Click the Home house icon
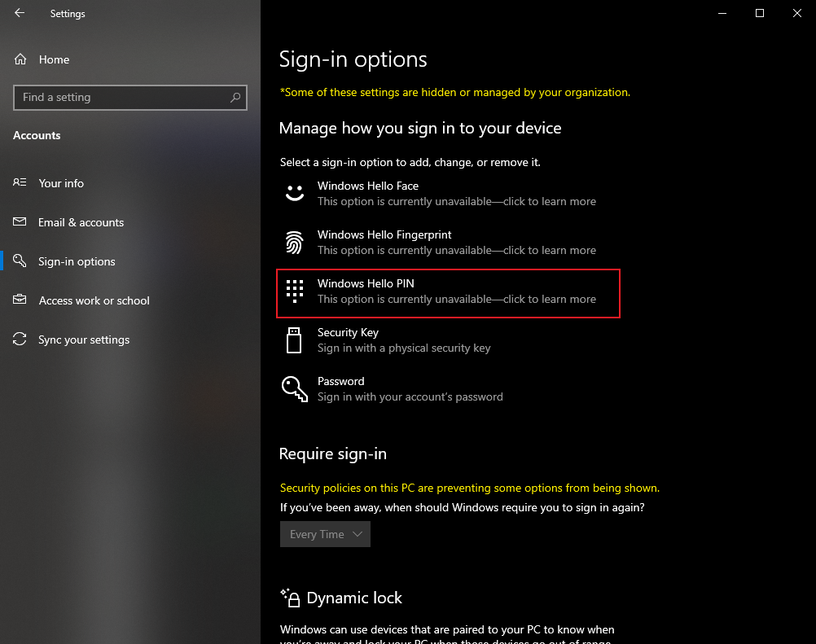 [20, 59]
